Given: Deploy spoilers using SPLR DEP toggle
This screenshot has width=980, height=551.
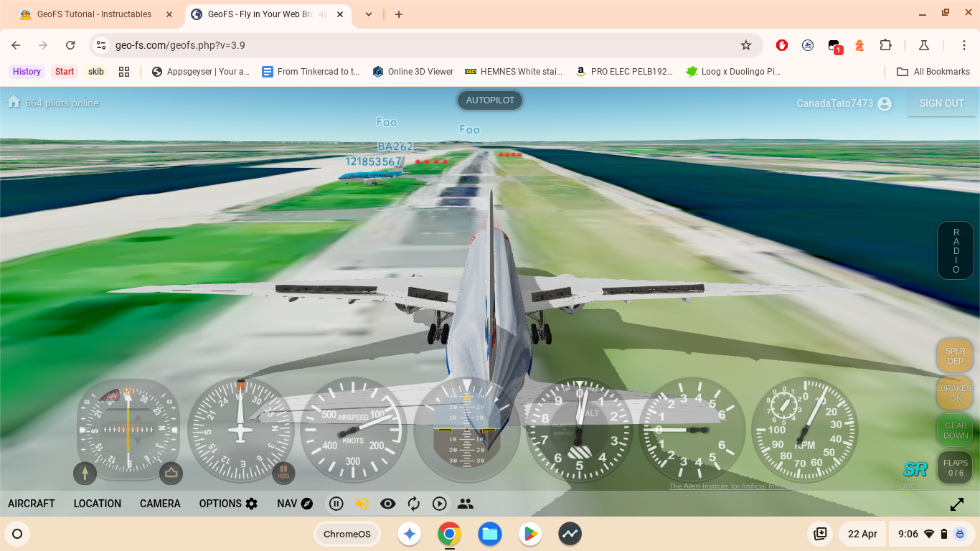Looking at the screenshot, I should 954,355.
